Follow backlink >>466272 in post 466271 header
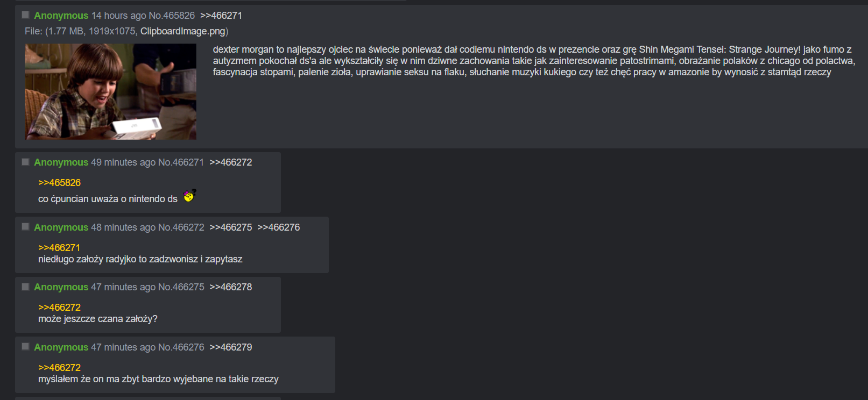The height and width of the screenshot is (400, 868). [231, 162]
